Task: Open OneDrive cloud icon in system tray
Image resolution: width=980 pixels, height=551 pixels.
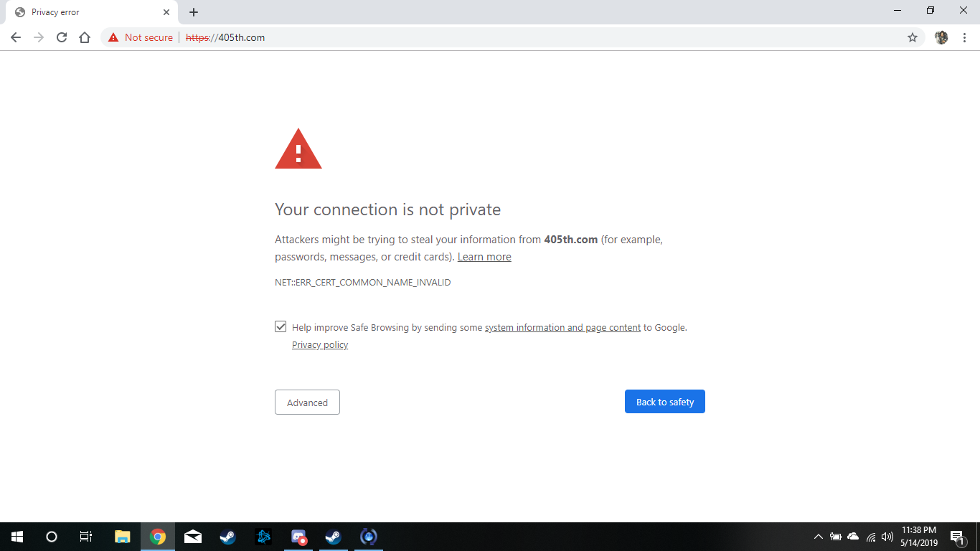Action: 853,537
